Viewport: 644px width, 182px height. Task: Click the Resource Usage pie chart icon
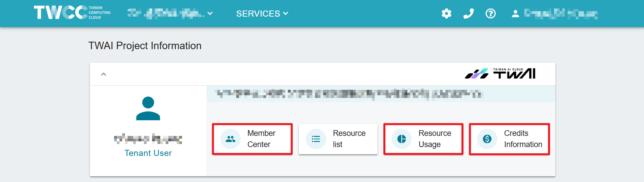click(402, 139)
